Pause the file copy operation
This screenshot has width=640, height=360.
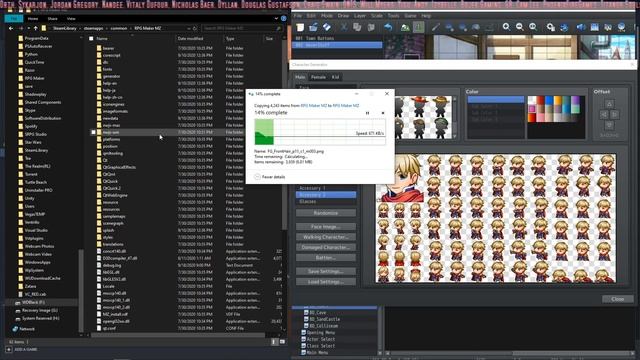point(367,113)
